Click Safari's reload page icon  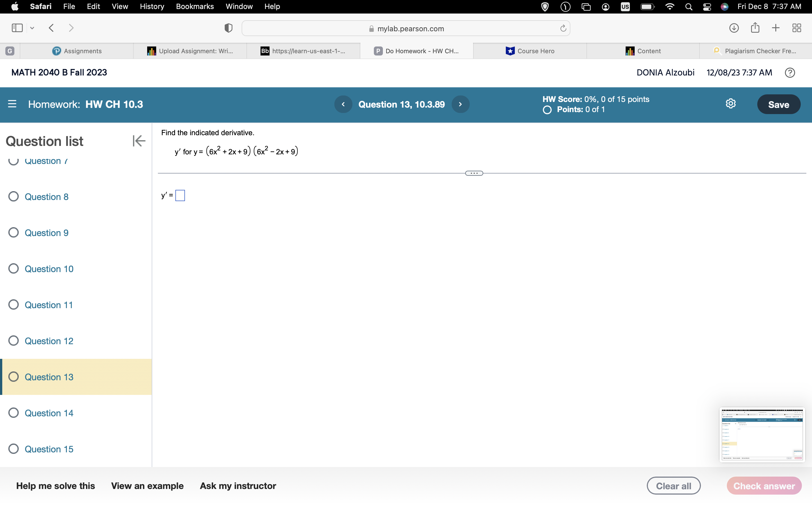[563, 28]
